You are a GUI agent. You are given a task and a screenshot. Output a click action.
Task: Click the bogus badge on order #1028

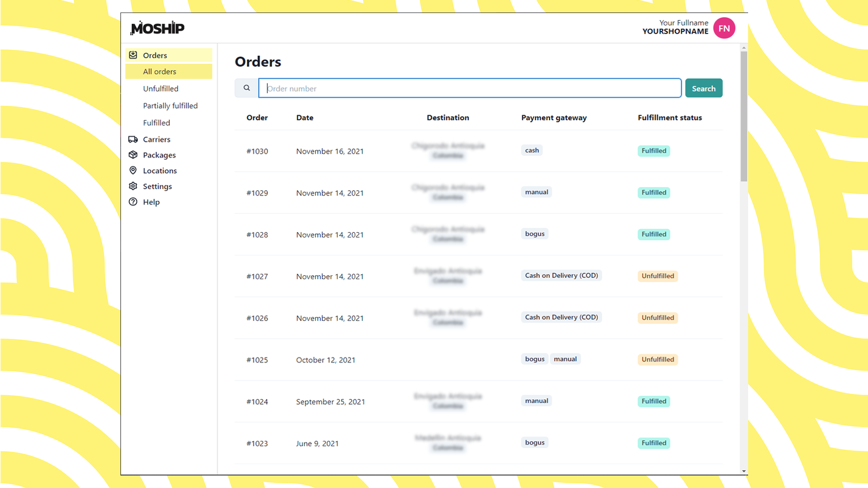[535, 234]
